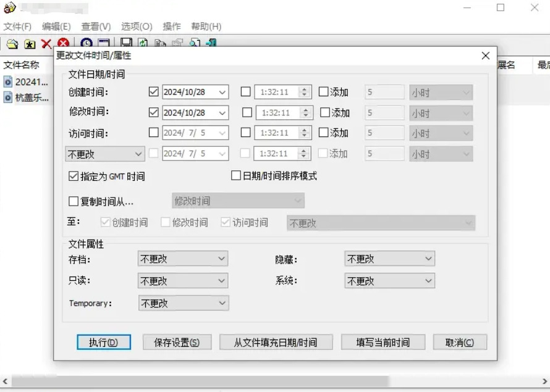Click the green refresh toolbar icon

143,43
